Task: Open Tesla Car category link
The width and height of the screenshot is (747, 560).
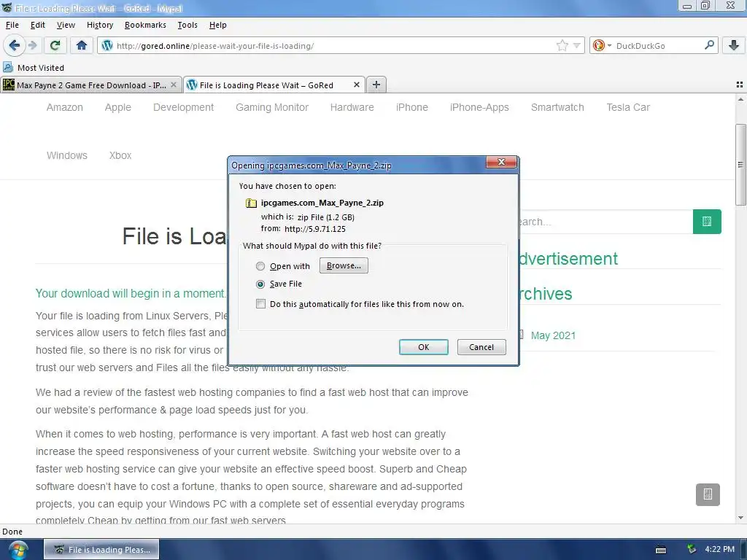Action: [628, 108]
